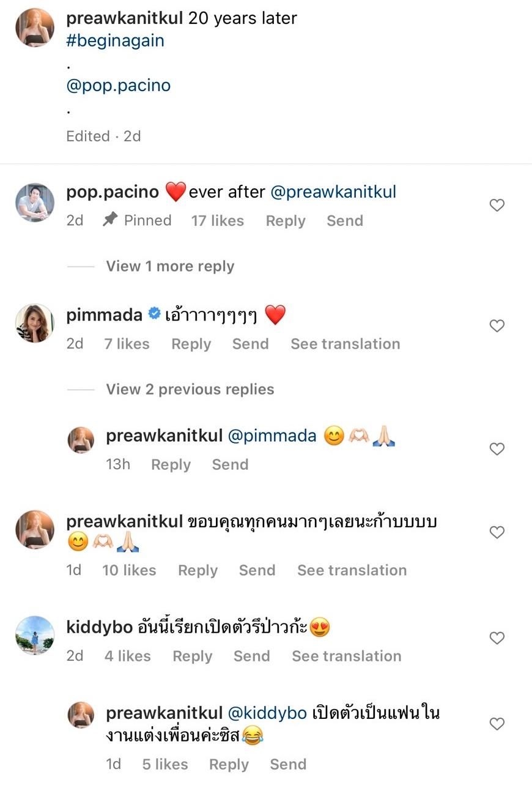Image resolution: width=532 pixels, height=788 pixels.
Task: Open pimmada's profile avatar
Action: 35,322
